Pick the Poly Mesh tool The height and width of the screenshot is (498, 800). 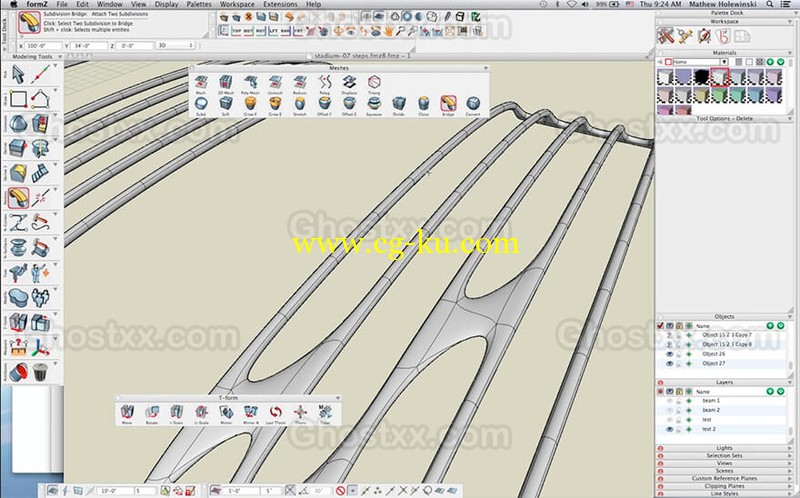coord(251,82)
